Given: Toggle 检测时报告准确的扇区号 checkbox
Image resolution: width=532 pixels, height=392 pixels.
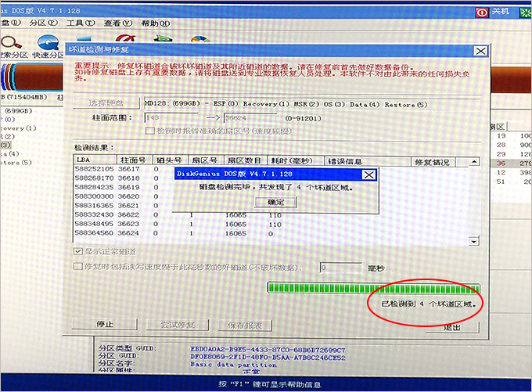Looking at the screenshot, I should [149, 131].
